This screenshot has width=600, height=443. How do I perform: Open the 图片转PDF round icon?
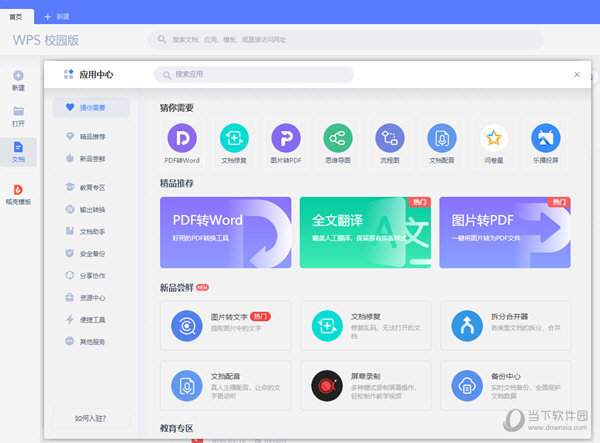pyautogui.click(x=286, y=138)
